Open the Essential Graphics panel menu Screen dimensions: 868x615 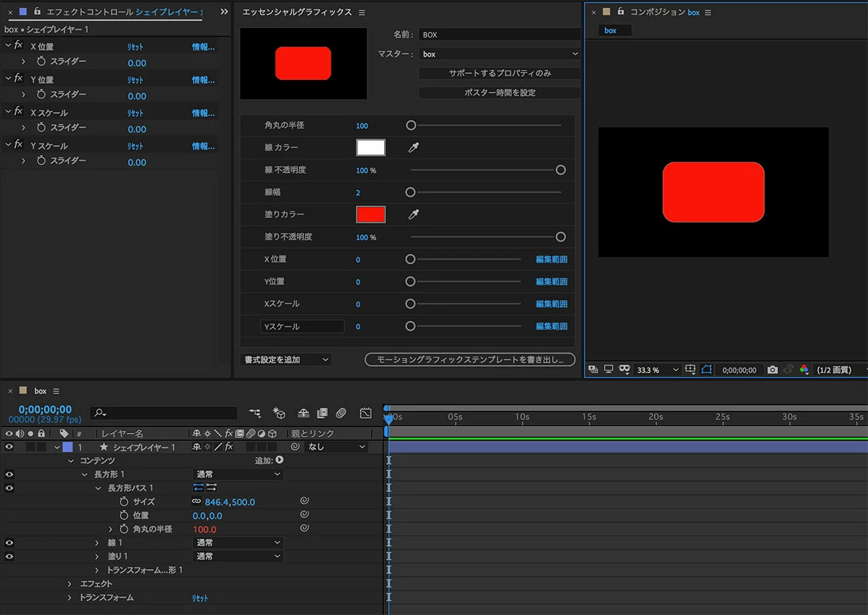tap(362, 12)
